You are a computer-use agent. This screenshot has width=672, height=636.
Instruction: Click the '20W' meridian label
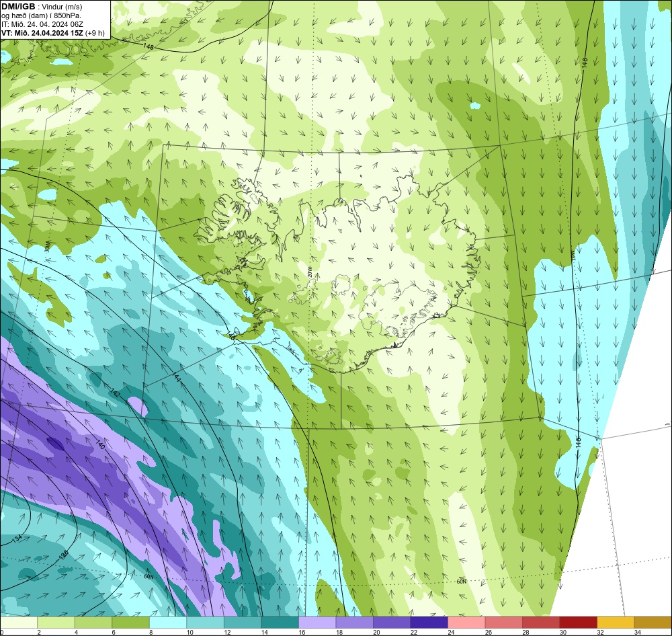tap(309, 272)
